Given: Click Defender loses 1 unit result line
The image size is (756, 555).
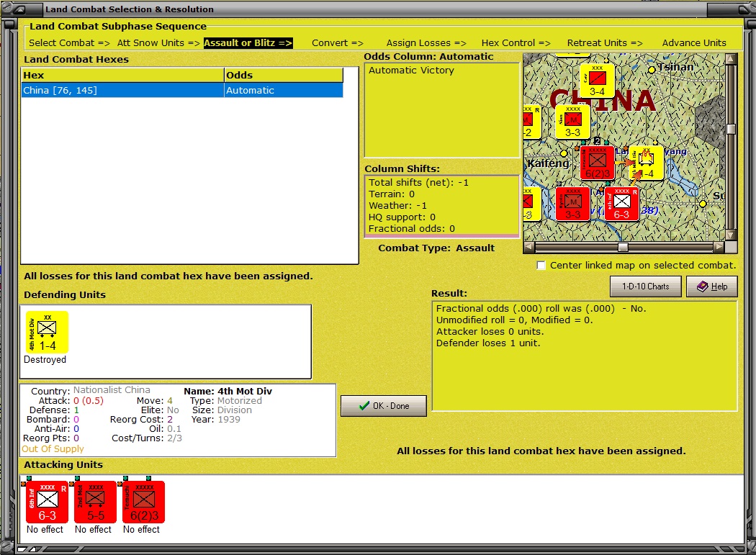Looking at the screenshot, I should (488, 343).
